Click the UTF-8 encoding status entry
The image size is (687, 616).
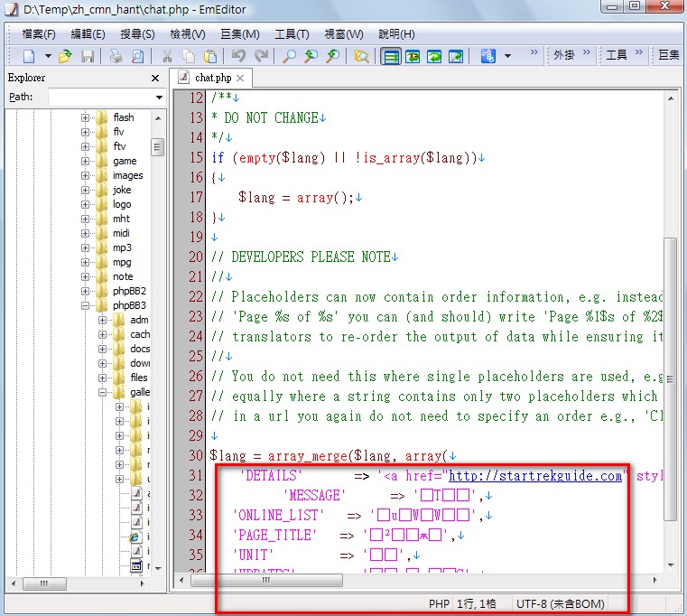pyautogui.click(x=561, y=603)
